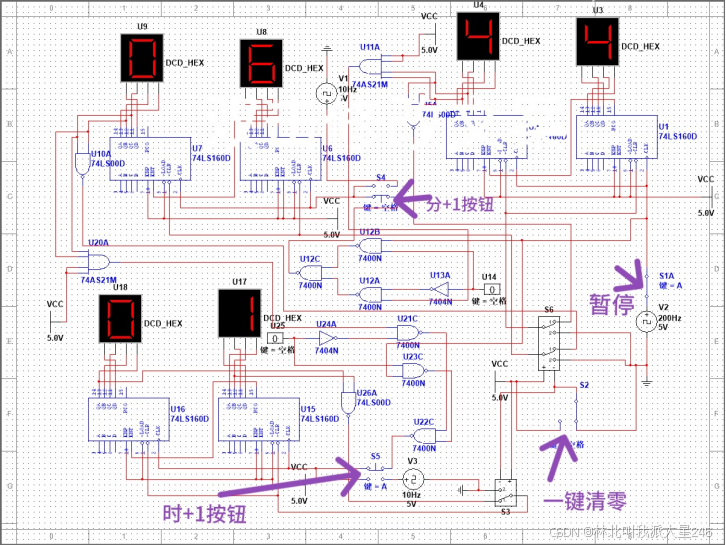Image resolution: width=726 pixels, height=545 pixels.
Task: Select the U7 74LS160D counter chip
Action: [x=150, y=159]
